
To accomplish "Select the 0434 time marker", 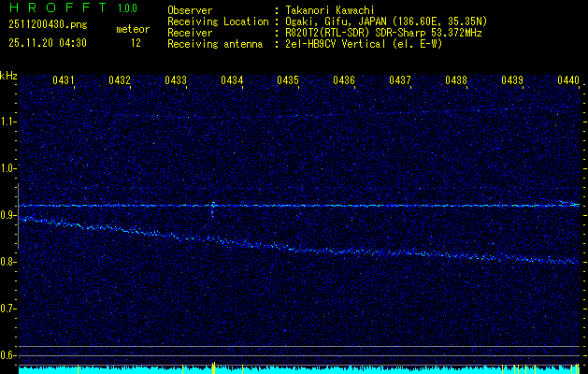I will pyautogui.click(x=232, y=81).
